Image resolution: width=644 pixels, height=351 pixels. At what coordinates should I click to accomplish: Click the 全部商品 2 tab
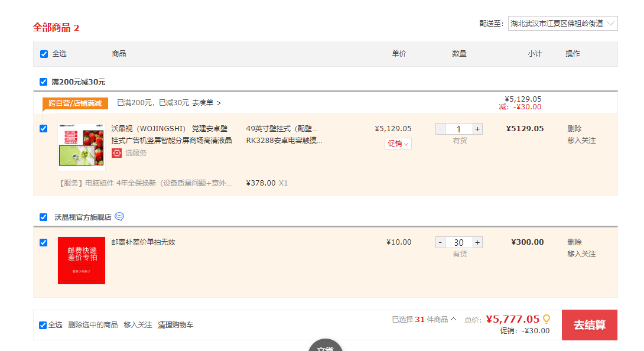tap(56, 28)
